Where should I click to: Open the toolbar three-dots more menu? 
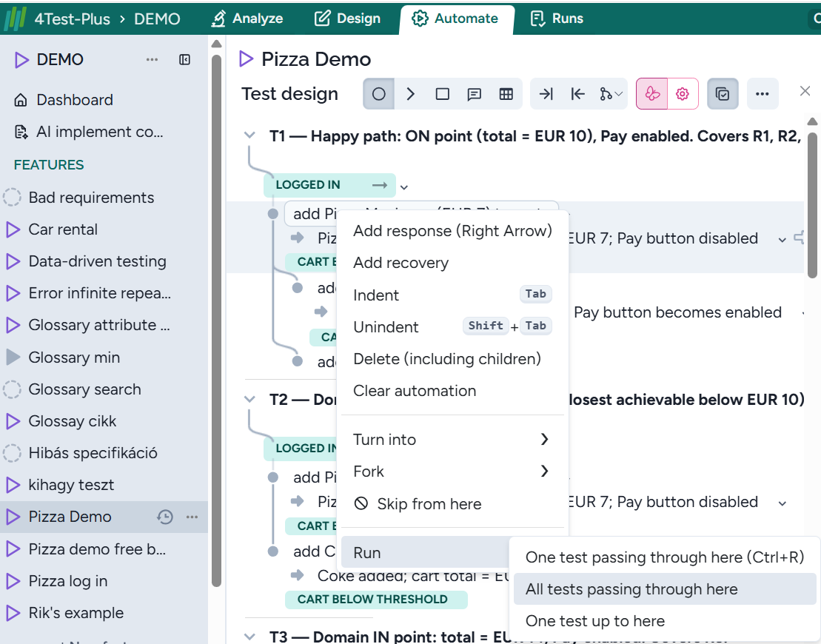point(763,94)
